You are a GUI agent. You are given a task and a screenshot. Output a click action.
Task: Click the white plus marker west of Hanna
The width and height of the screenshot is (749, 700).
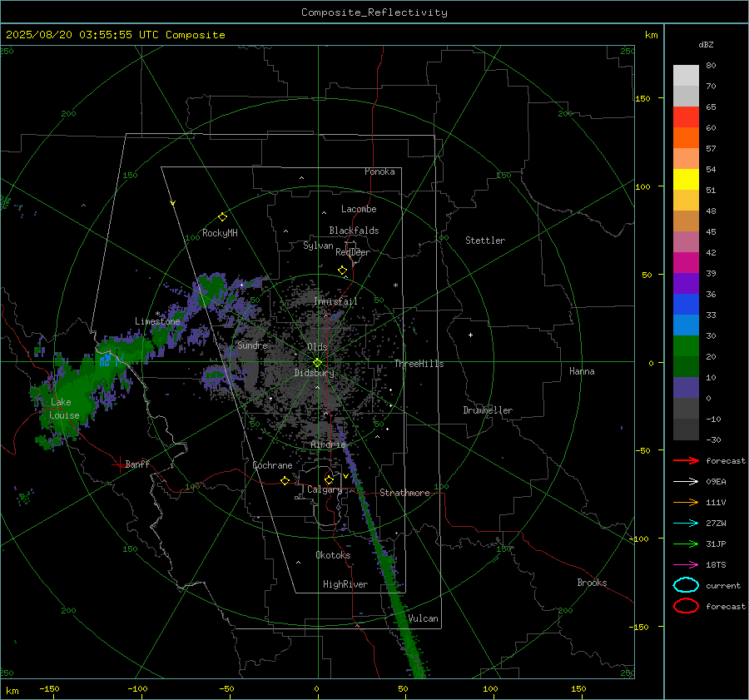click(x=470, y=335)
